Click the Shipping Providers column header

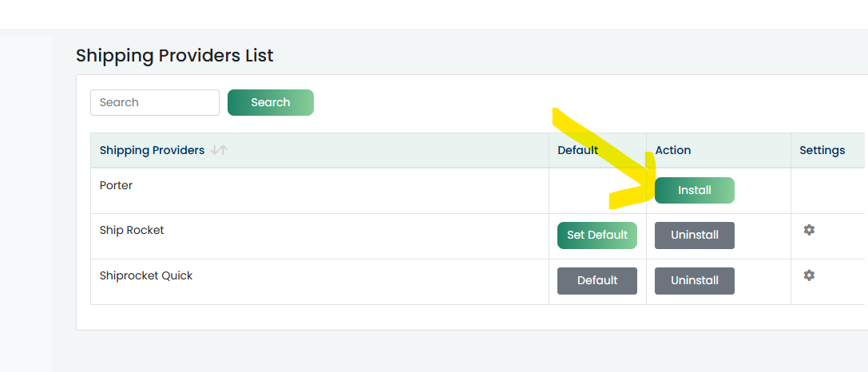152,150
